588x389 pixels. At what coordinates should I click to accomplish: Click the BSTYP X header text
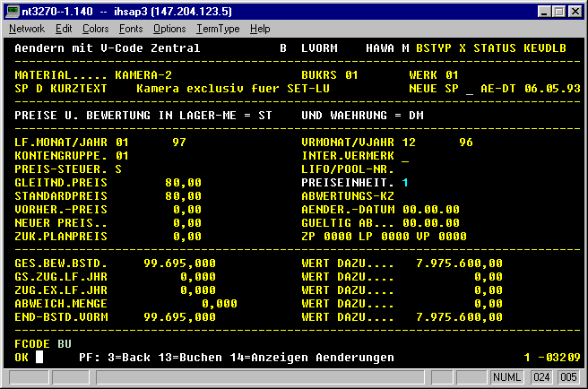coord(441,48)
